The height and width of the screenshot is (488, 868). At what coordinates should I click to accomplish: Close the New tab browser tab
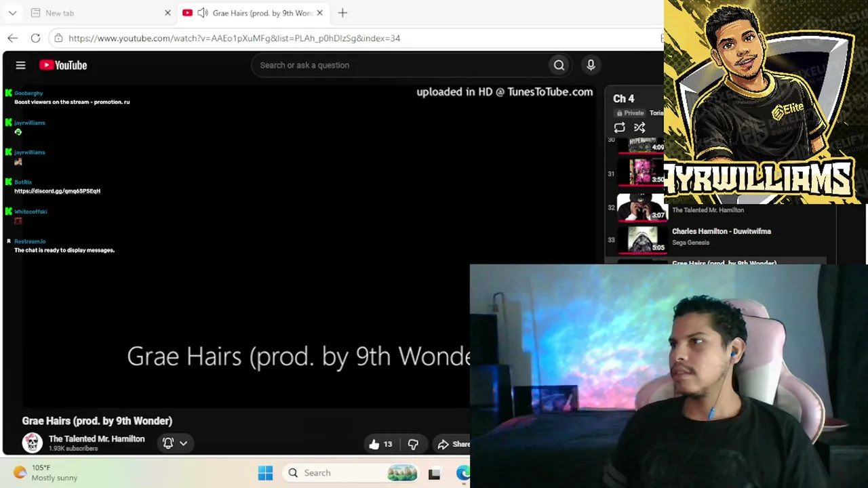[x=167, y=13]
